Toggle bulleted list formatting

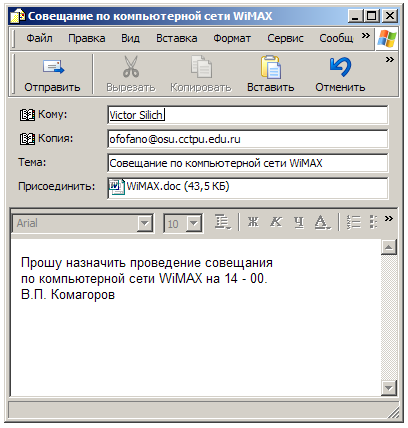click(374, 222)
